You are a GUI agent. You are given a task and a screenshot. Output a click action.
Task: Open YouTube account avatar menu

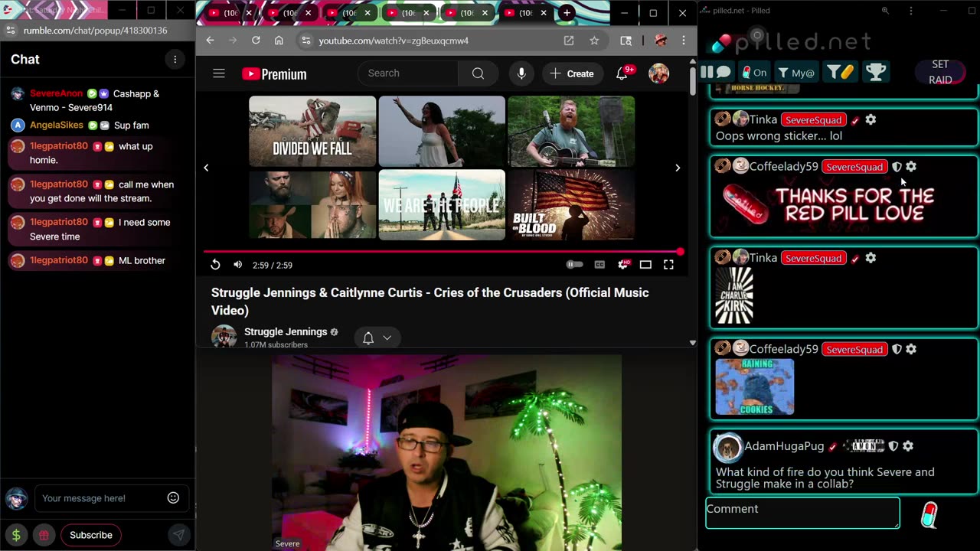(658, 73)
